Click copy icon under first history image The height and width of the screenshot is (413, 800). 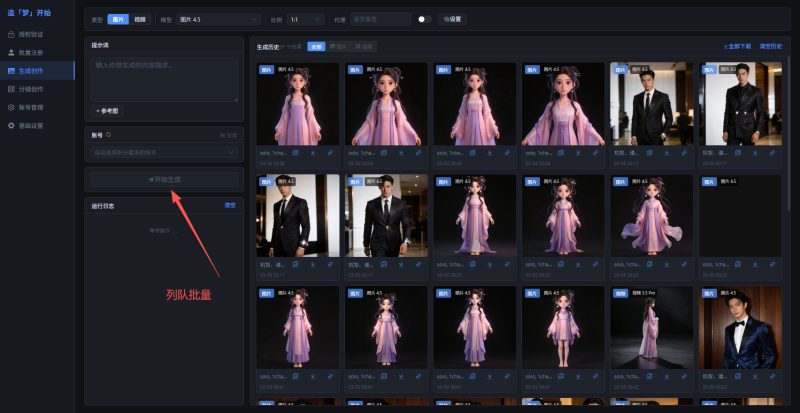[297, 153]
